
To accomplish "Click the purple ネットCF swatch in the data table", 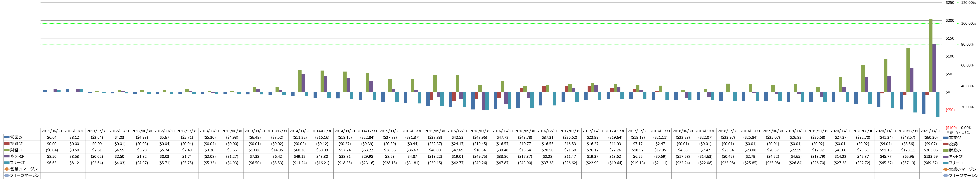I will (7, 157).
